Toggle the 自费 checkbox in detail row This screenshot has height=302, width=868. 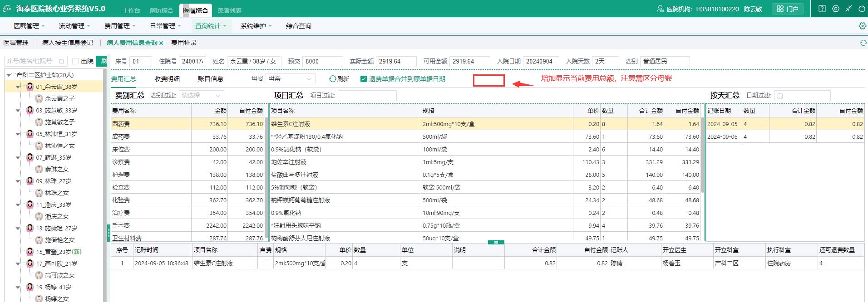tap(266, 262)
